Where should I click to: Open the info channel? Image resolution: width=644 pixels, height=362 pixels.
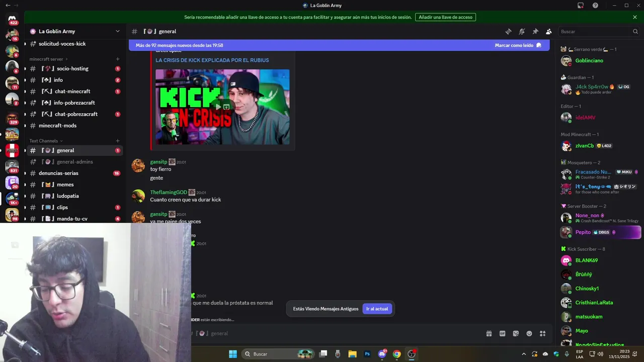click(x=74, y=80)
